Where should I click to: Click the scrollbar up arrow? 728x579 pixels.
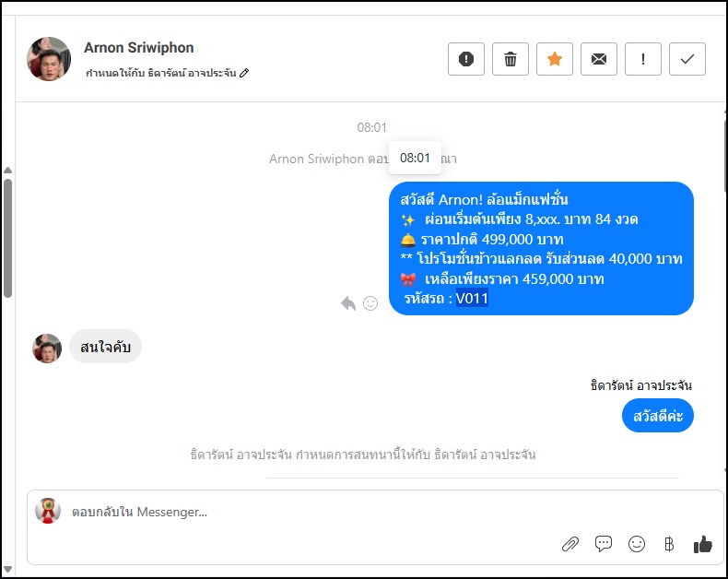[x=8, y=170]
